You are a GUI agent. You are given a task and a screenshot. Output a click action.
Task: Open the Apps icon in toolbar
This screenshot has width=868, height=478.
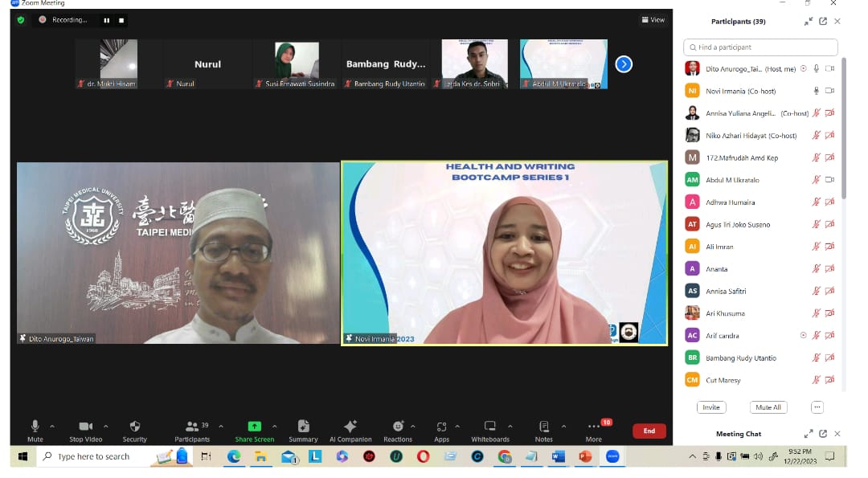coord(441,427)
